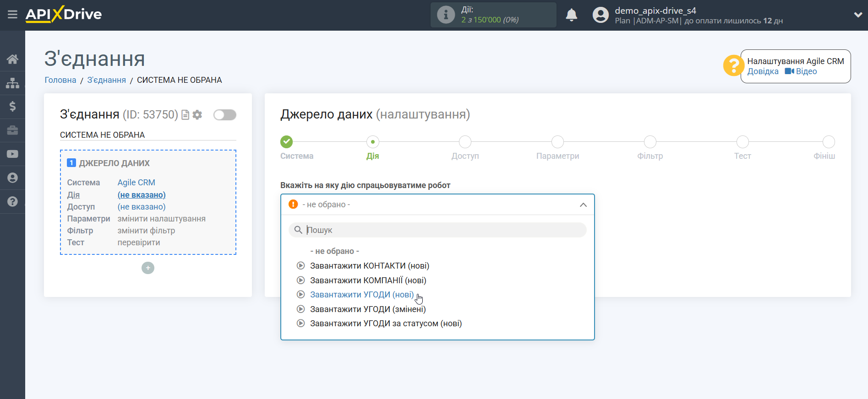This screenshot has height=399, width=868.
Task: Click the search magnifier icon
Action: click(x=298, y=230)
